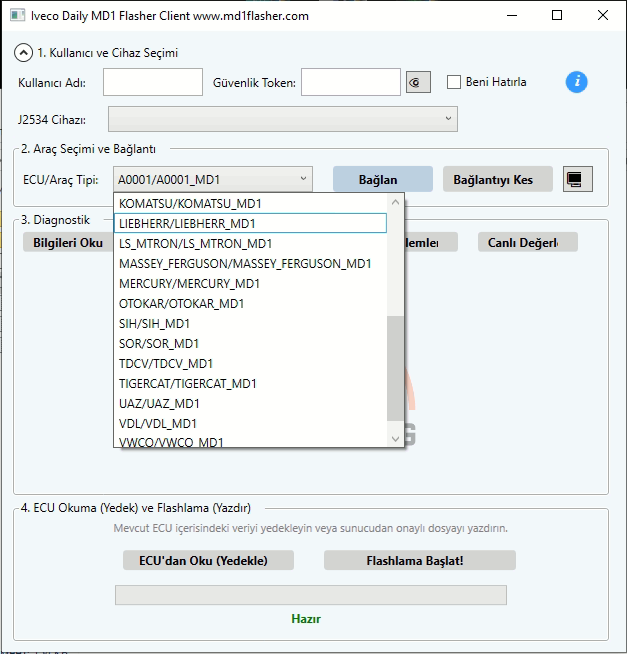Image resolution: width=627 pixels, height=654 pixels.
Task: Open the console monitor icon button
Action: tap(578, 179)
